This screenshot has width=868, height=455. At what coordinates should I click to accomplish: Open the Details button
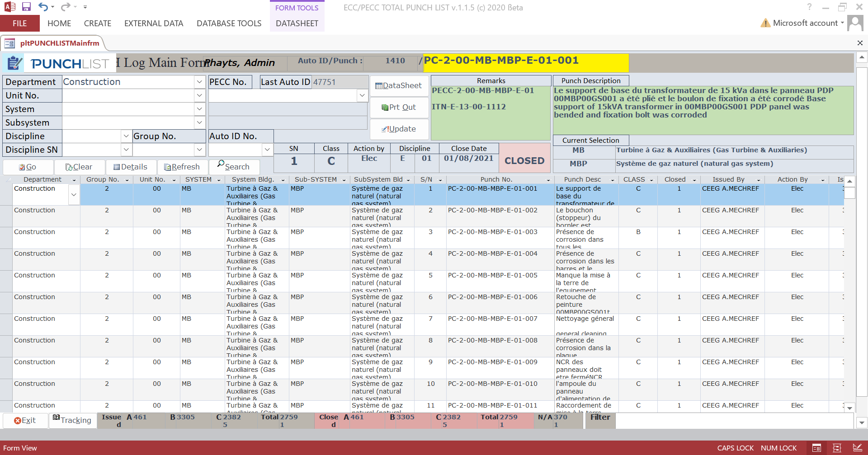(131, 167)
